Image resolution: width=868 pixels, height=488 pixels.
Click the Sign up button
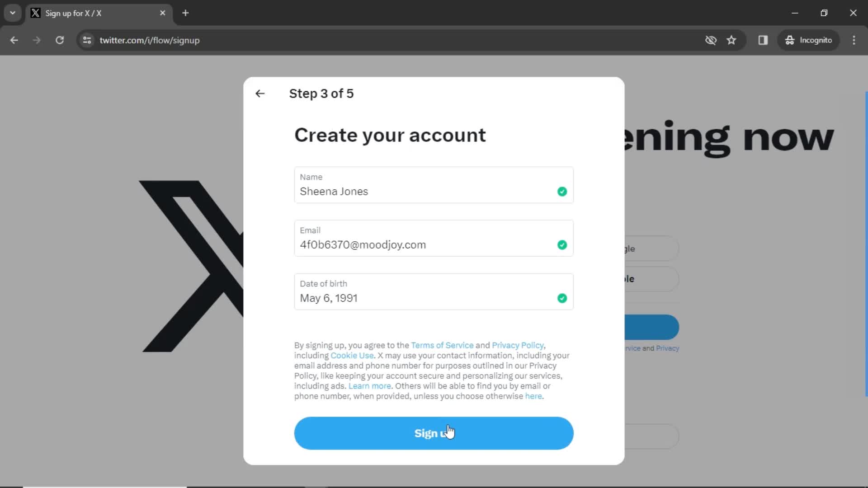pos(434,433)
